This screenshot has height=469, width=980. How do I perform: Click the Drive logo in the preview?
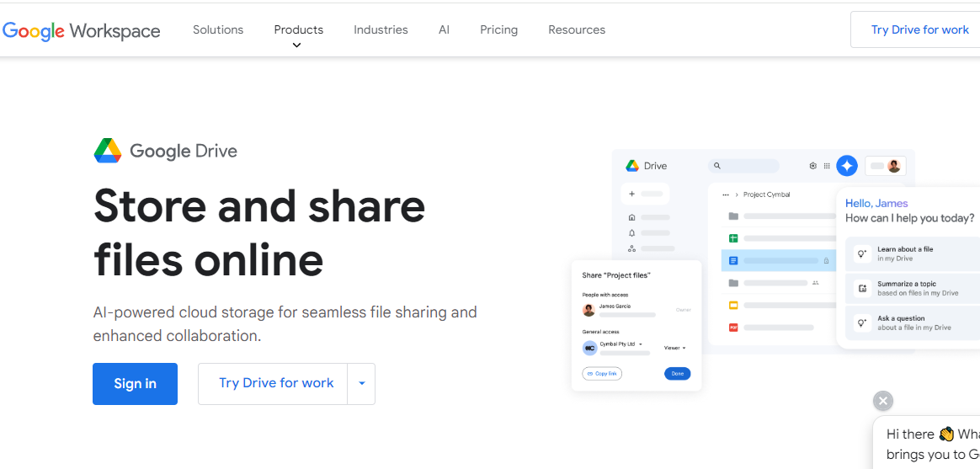click(x=632, y=166)
